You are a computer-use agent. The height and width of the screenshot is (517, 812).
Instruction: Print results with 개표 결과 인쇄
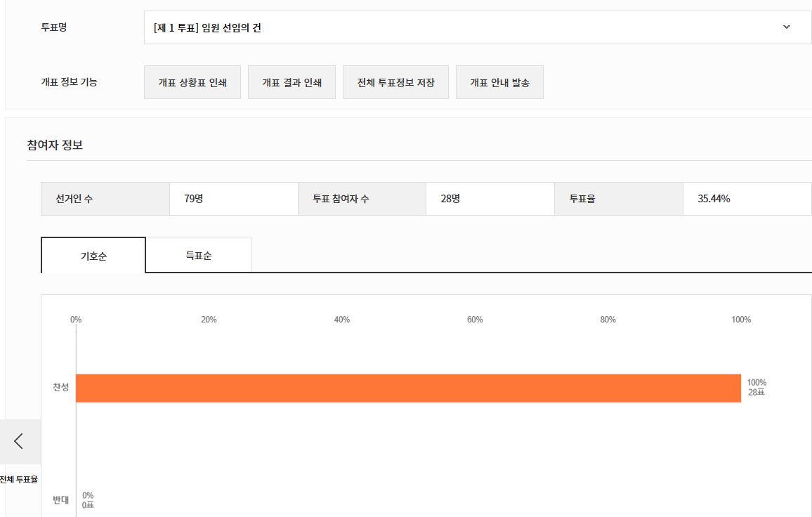[x=292, y=82]
